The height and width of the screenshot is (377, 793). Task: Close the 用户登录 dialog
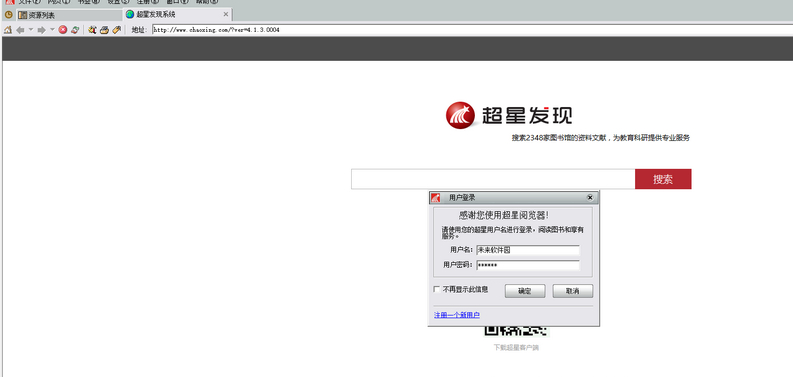click(590, 197)
